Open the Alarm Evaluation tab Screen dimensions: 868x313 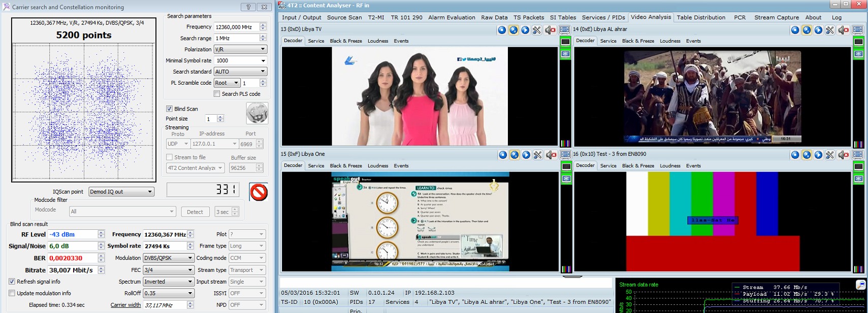(452, 17)
